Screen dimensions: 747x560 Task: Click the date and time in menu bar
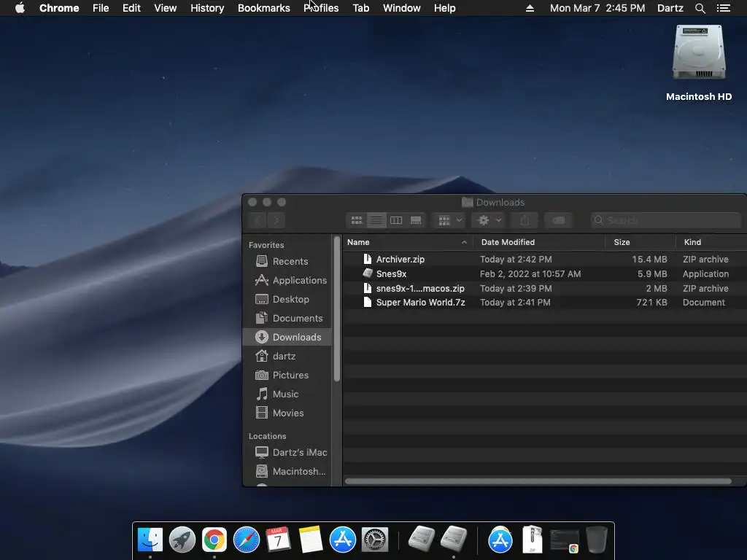[x=597, y=8]
